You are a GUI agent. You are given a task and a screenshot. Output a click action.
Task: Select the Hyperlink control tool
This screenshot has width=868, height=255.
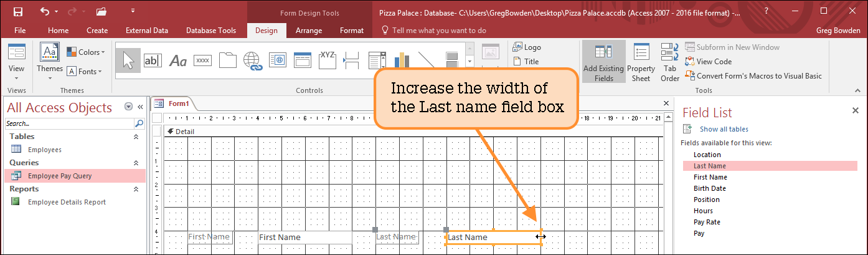click(252, 60)
